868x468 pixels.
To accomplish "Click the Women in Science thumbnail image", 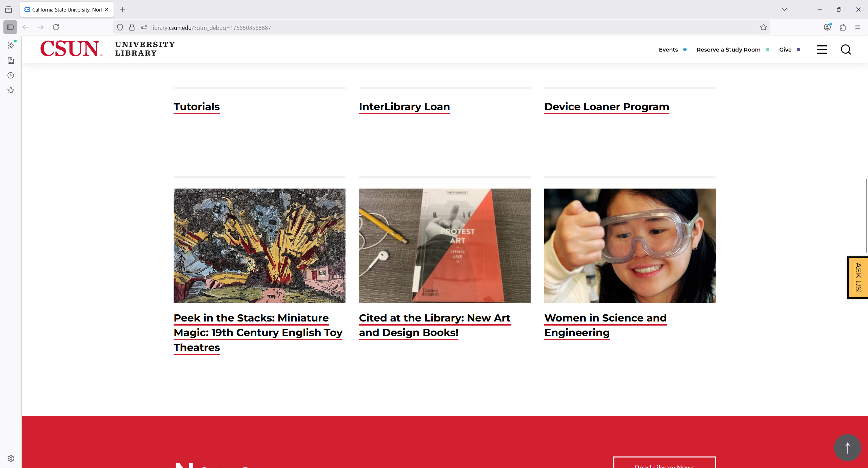I will pyautogui.click(x=630, y=246).
